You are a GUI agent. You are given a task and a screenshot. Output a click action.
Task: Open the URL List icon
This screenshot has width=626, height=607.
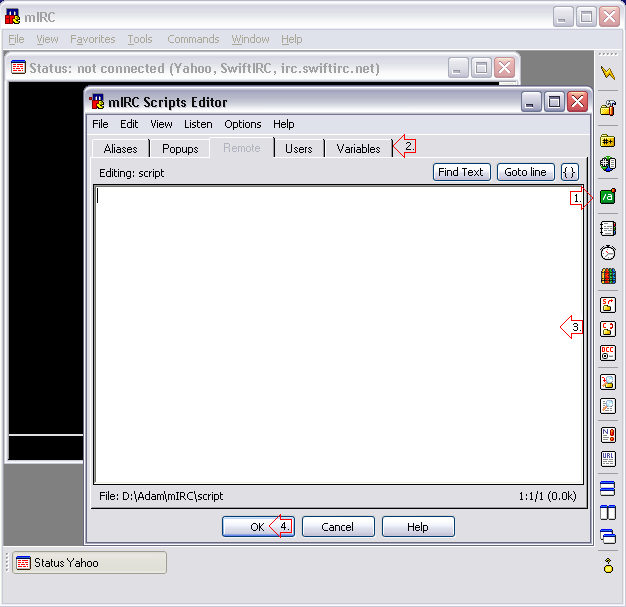click(608, 459)
